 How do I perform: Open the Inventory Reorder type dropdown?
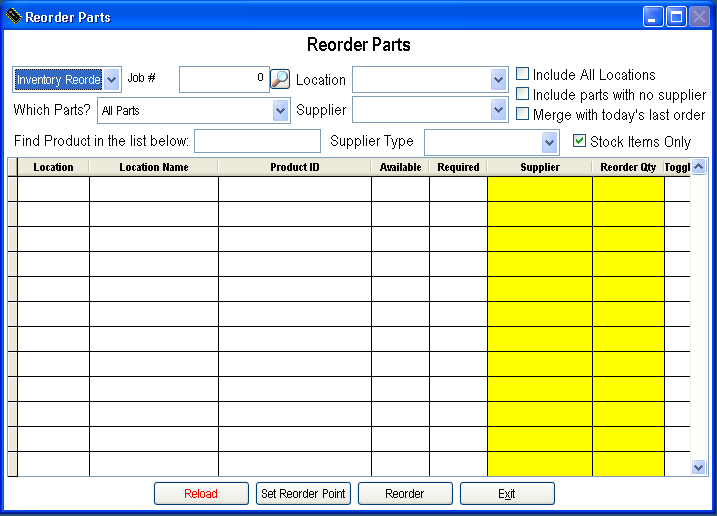click(111, 80)
